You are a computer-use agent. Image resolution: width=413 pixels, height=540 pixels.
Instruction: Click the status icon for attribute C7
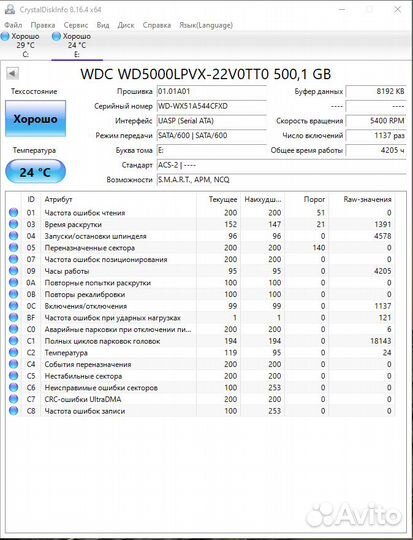coord(13,399)
